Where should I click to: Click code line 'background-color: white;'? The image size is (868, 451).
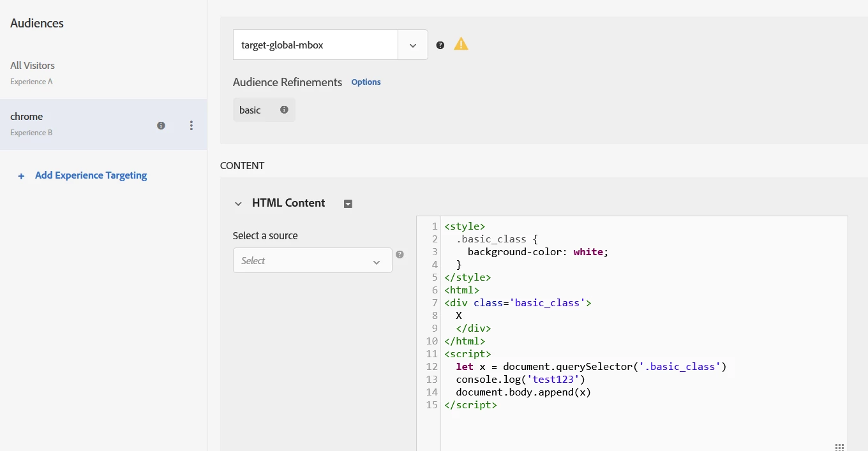point(538,252)
